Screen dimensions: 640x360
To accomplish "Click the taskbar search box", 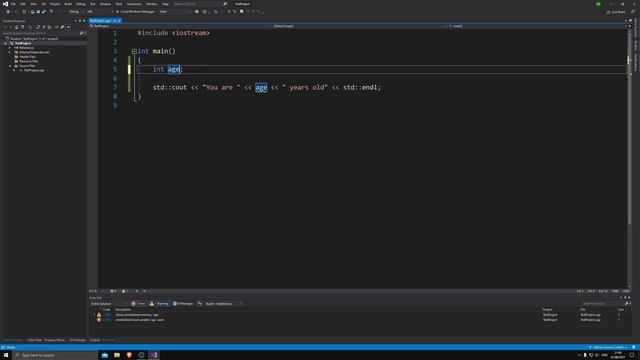I will tap(56, 355).
